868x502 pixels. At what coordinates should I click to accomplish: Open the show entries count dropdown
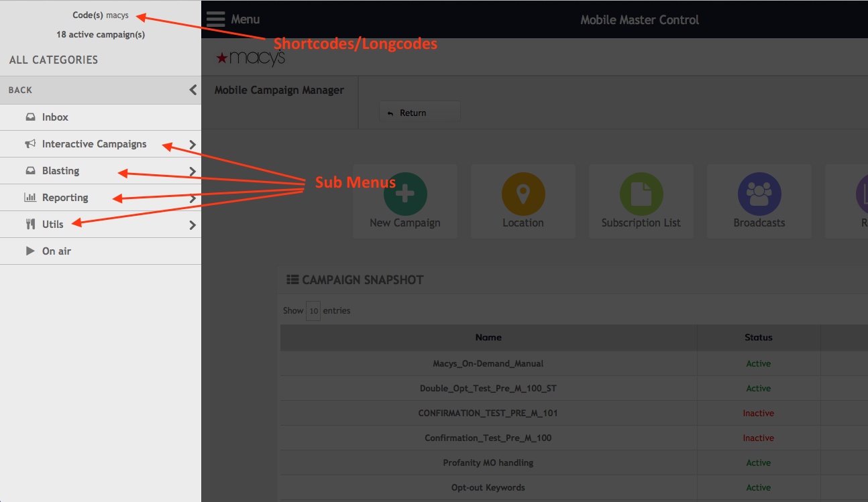click(313, 311)
